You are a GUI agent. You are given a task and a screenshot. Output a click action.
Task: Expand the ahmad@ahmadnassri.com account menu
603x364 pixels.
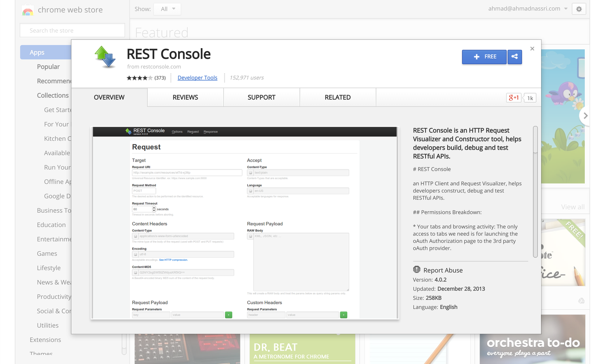click(528, 8)
